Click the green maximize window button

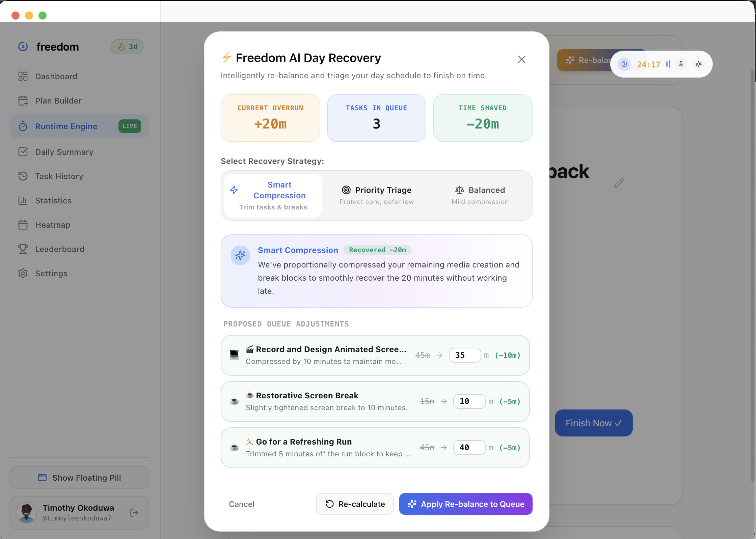pyautogui.click(x=43, y=16)
